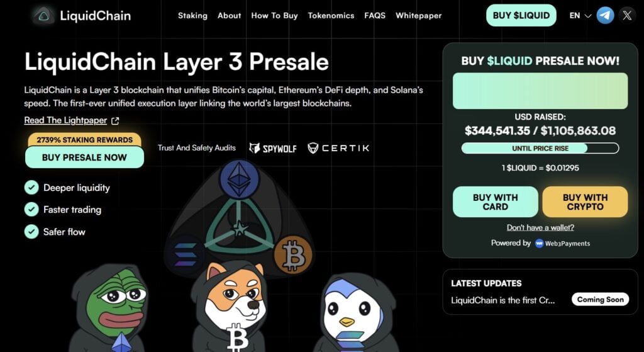Viewport: 644px width, 352px height.
Task: Click the LiquidChain logo icon
Action: (43, 16)
